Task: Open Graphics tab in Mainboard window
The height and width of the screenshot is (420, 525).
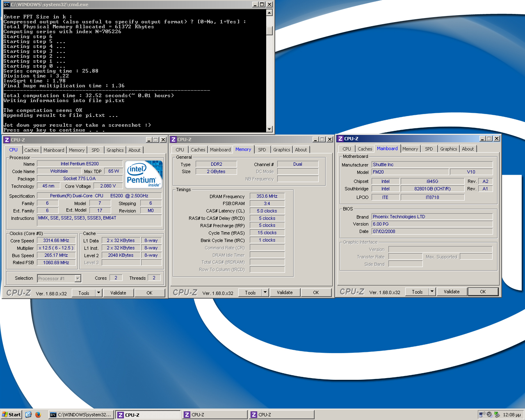Action: tap(449, 149)
